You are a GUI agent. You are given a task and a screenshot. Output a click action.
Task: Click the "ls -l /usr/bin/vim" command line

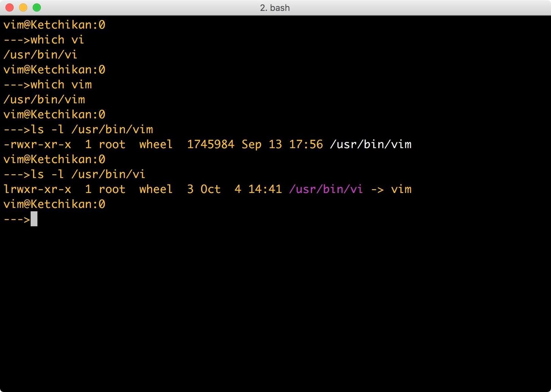tap(92, 130)
